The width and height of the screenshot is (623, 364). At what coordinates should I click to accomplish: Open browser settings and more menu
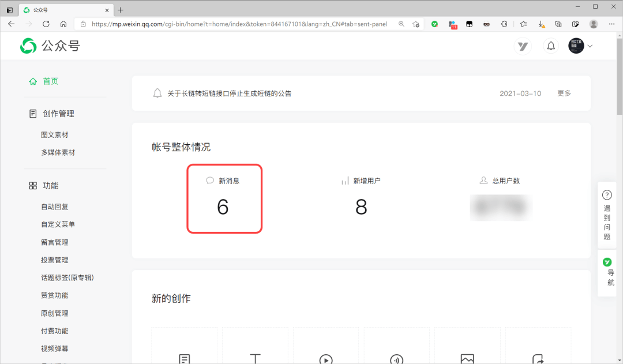611,24
